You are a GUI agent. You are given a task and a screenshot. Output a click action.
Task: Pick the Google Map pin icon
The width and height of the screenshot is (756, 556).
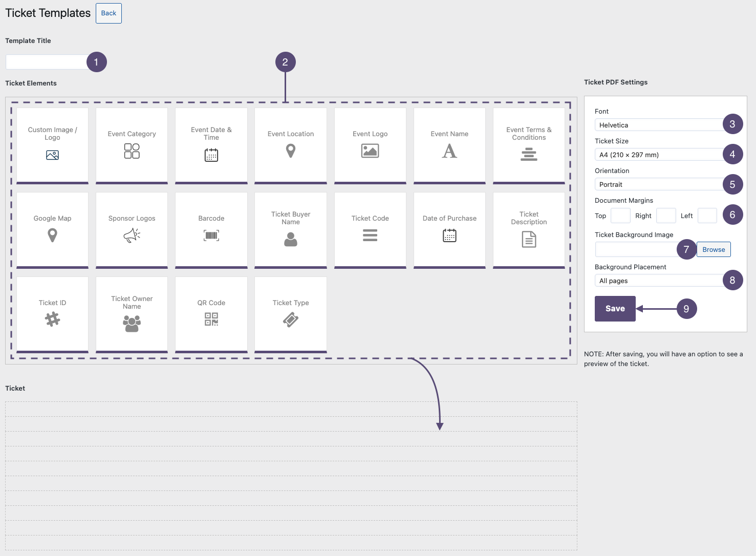coord(52,236)
